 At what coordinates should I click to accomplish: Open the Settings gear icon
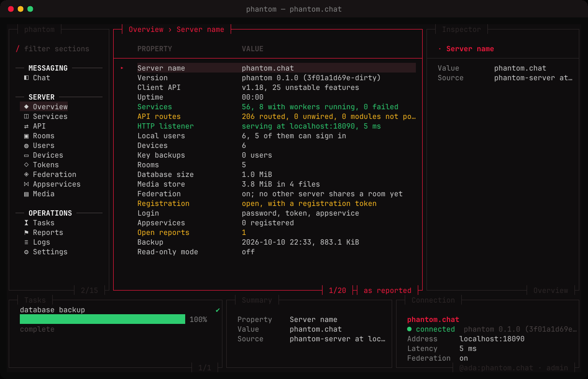tap(27, 252)
